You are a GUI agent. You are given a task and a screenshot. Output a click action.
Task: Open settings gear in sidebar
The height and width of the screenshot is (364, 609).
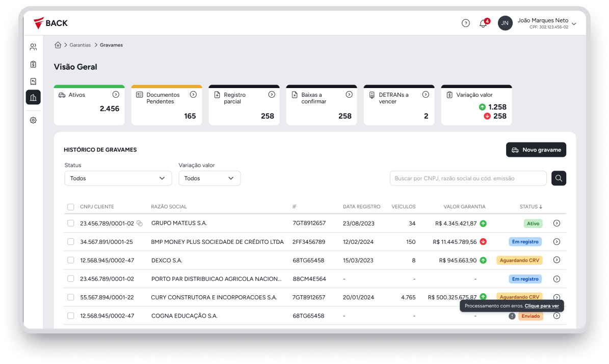tap(34, 120)
